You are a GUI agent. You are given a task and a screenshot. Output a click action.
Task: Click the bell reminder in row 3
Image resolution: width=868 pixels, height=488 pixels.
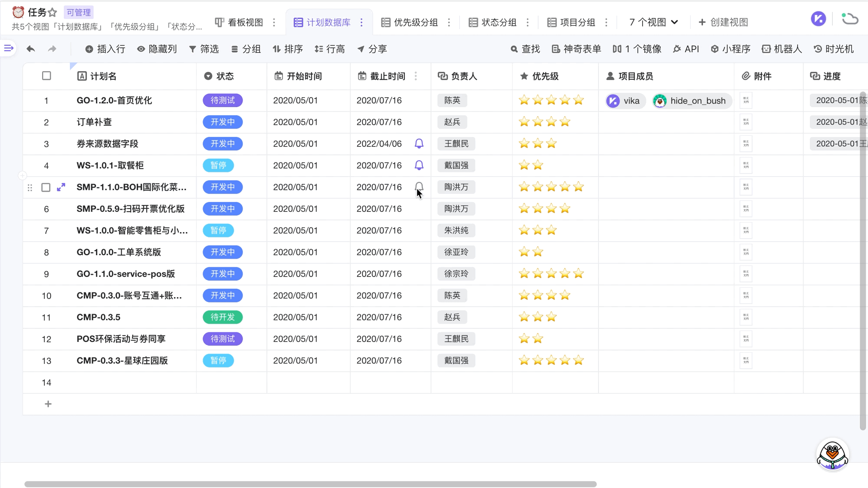(419, 144)
